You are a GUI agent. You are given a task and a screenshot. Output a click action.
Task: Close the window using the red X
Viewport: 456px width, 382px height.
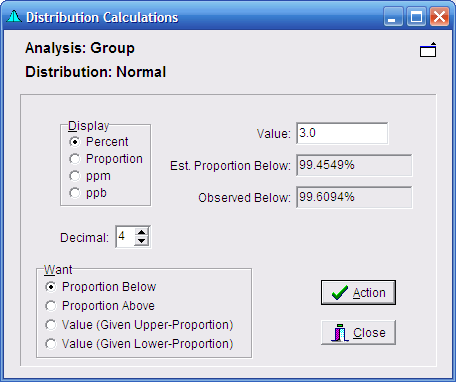click(439, 17)
